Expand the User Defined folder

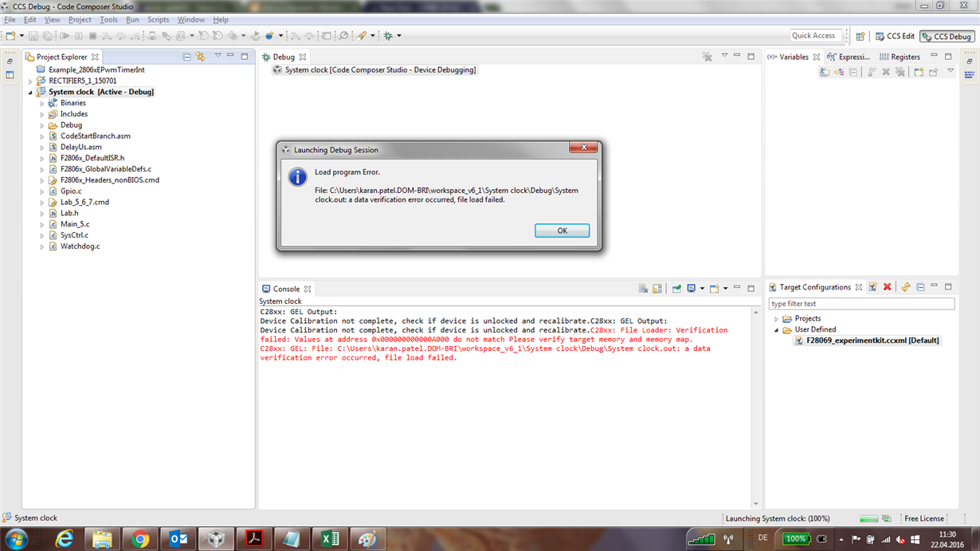pyautogui.click(x=777, y=329)
